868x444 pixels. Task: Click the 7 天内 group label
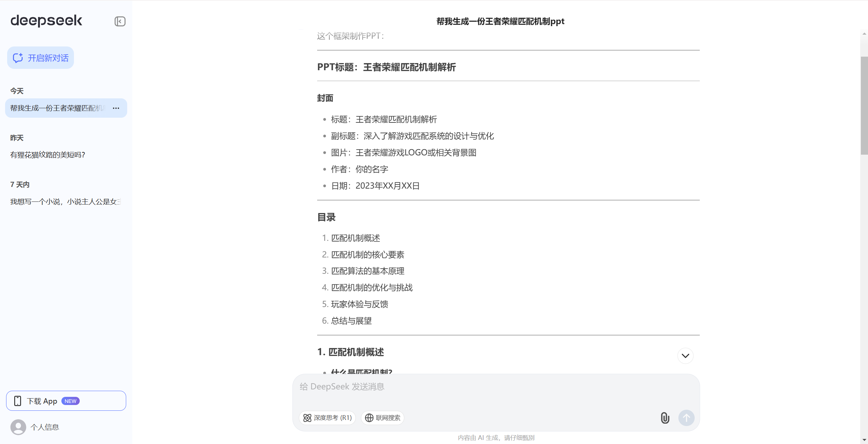pos(20,185)
